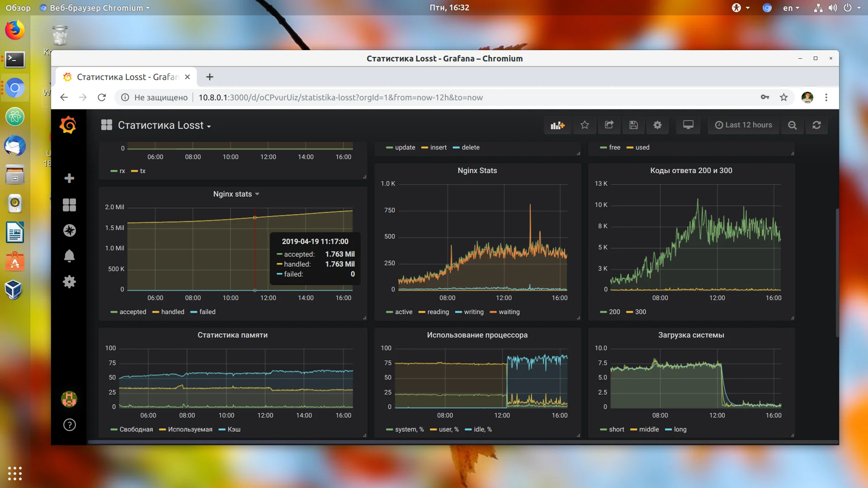Click the Add panel icon in toolbar
Image resolution: width=868 pixels, height=488 pixels.
point(557,125)
